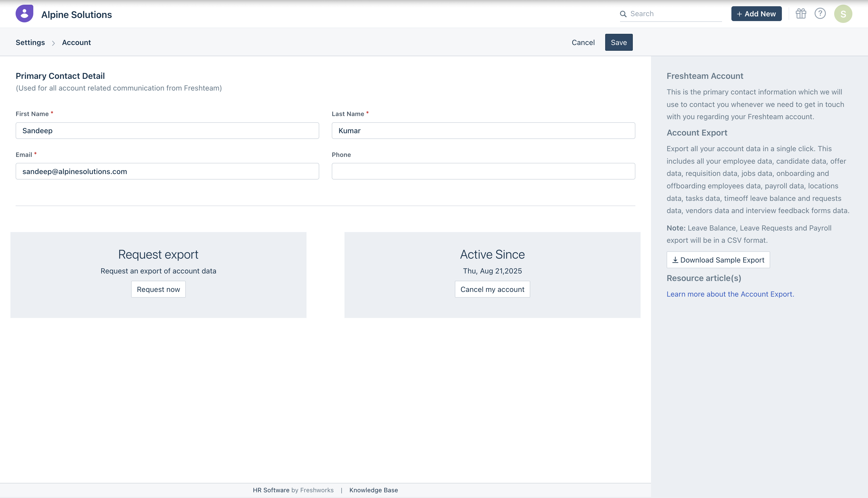The height and width of the screenshot is (498, 868).
Task: Click the breadcrumb chevron after Settings
Action: pos(53,43)
